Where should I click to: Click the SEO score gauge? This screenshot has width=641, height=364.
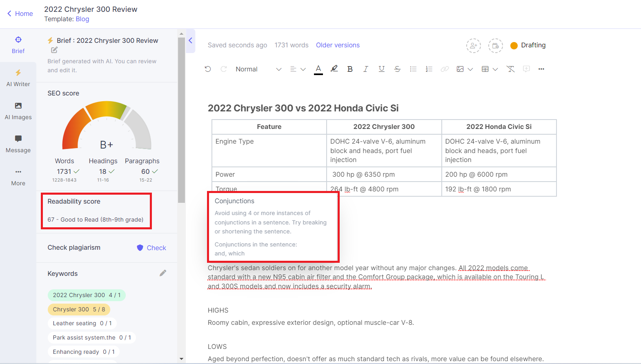coord(107,126)
